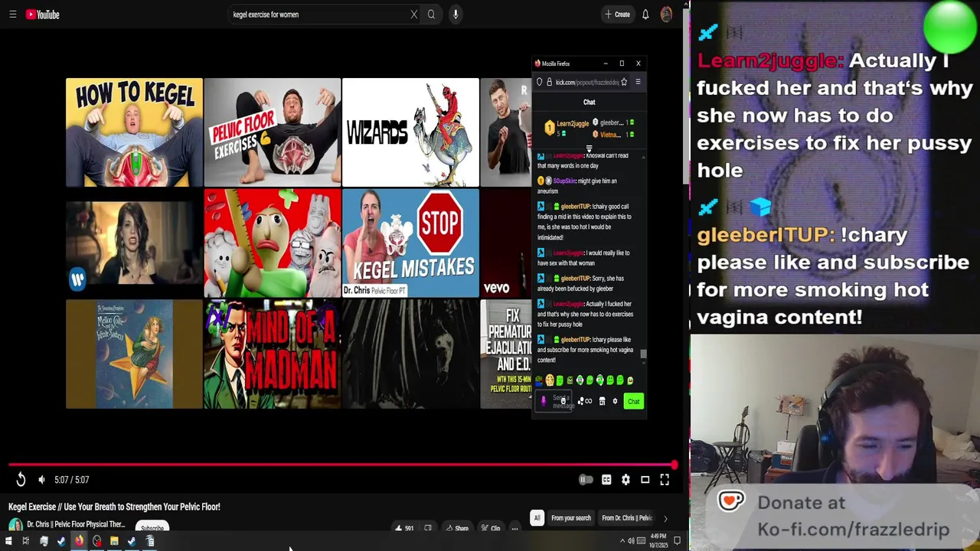Show more filter chips with arrow

click(665, 518)
